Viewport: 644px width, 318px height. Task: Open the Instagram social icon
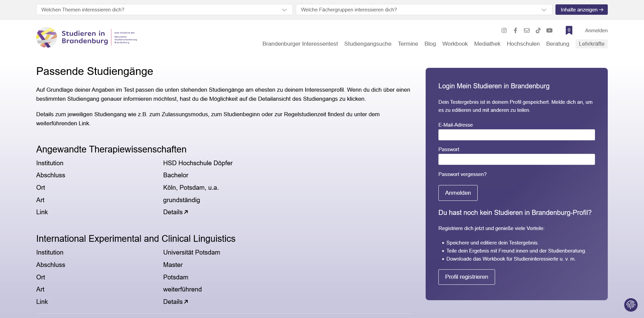[x=504, y=31]
